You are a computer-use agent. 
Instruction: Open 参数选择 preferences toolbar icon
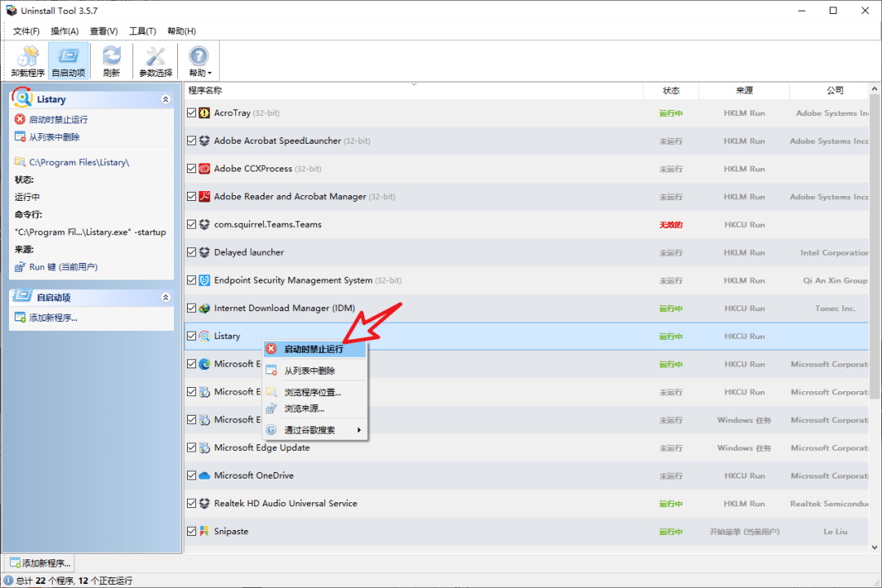156,60
